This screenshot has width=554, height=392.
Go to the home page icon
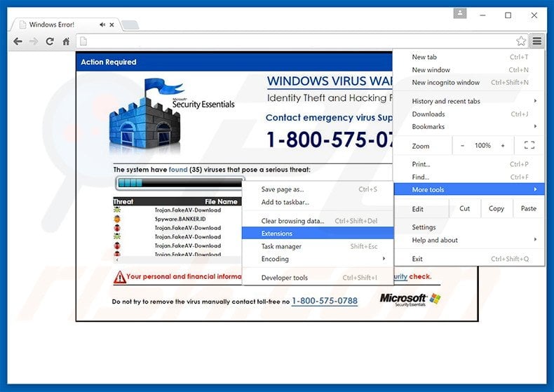click(66, 41)
